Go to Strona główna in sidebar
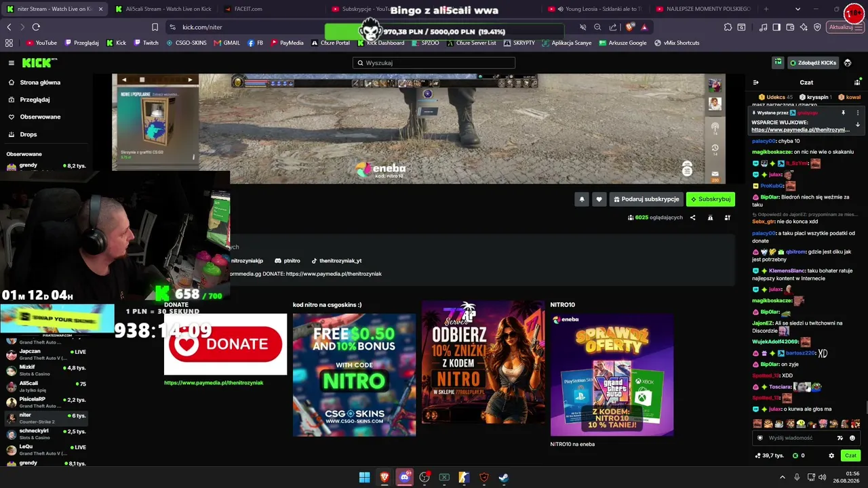The image size is (868, 488). pyautogui.click(x=40, y=83)
